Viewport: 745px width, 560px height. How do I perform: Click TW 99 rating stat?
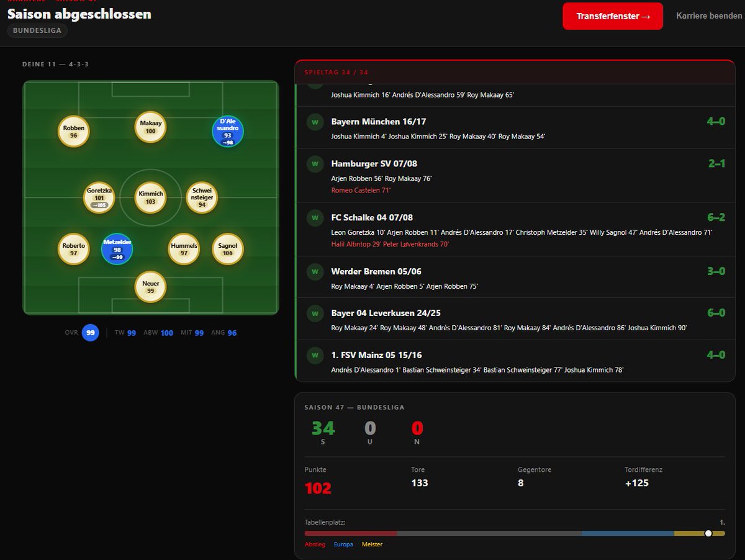tap(125, 333)
